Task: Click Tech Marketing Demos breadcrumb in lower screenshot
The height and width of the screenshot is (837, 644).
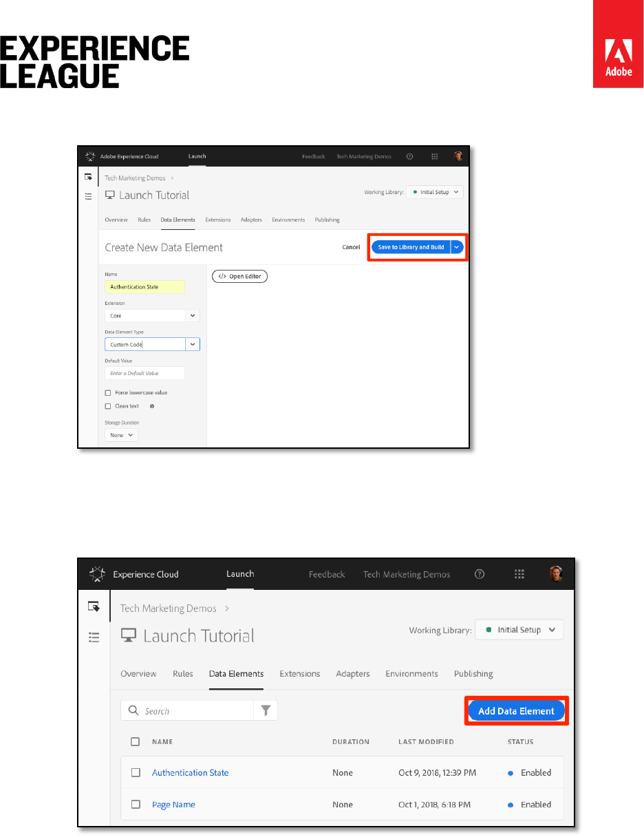Action: 169,608
